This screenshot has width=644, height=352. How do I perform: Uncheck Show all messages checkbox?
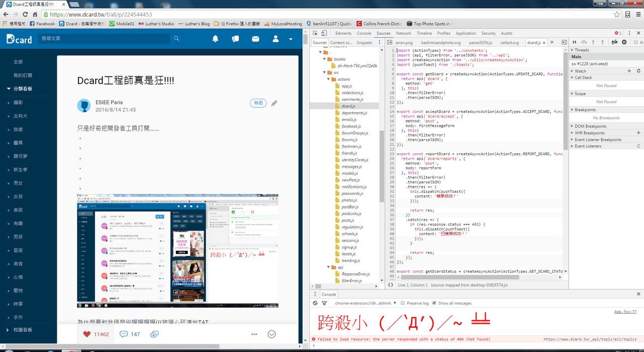coord(435,303)
